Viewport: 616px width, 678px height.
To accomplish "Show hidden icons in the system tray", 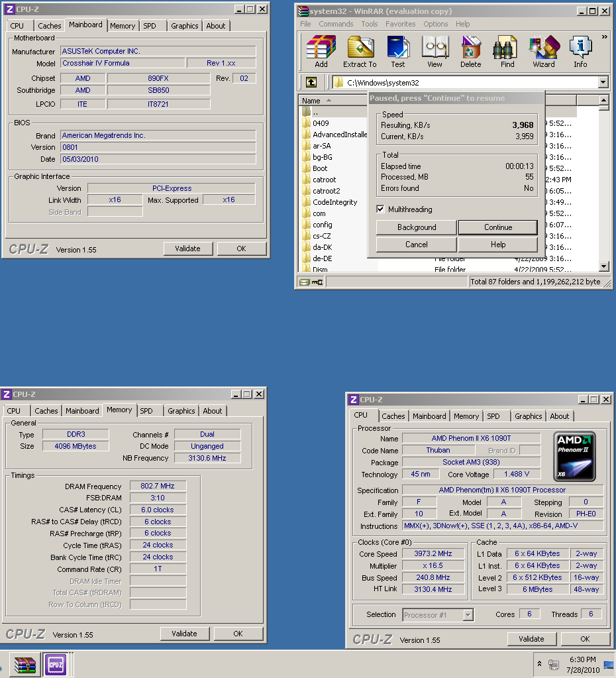I will [x=539, y=663].
